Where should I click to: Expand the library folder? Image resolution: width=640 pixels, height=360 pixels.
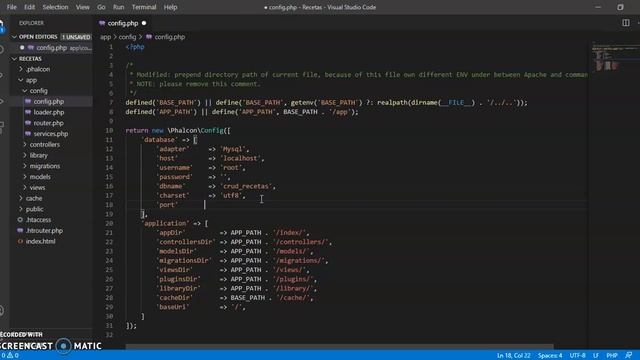tap(25, 155)
